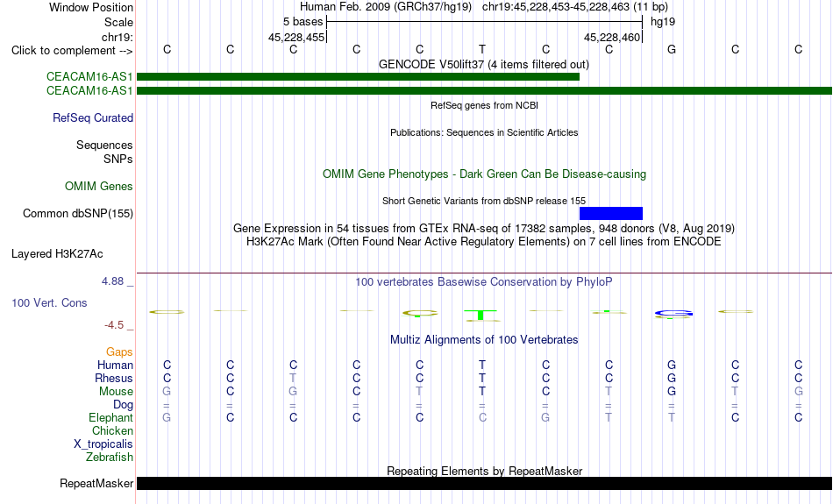Click the shorter CEACAM16-AS1 green transcript bar
Viewport: 833px width, 504px height.
358,77
